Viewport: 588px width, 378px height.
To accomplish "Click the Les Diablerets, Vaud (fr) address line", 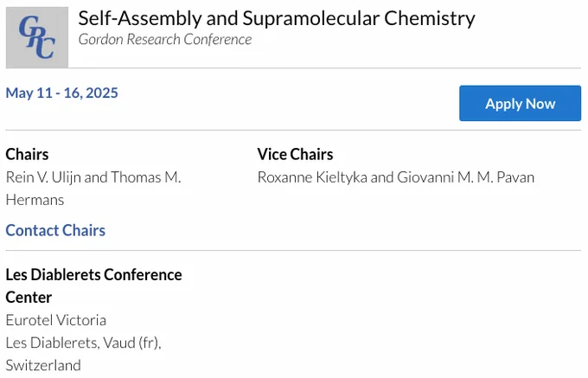I will (83, 343).
